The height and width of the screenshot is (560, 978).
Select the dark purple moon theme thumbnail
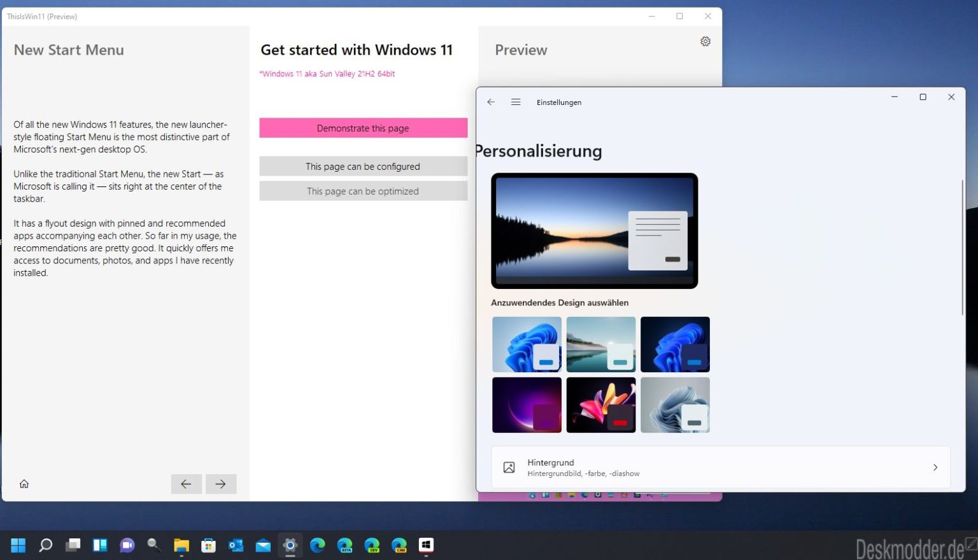click(x=527, y=405)
